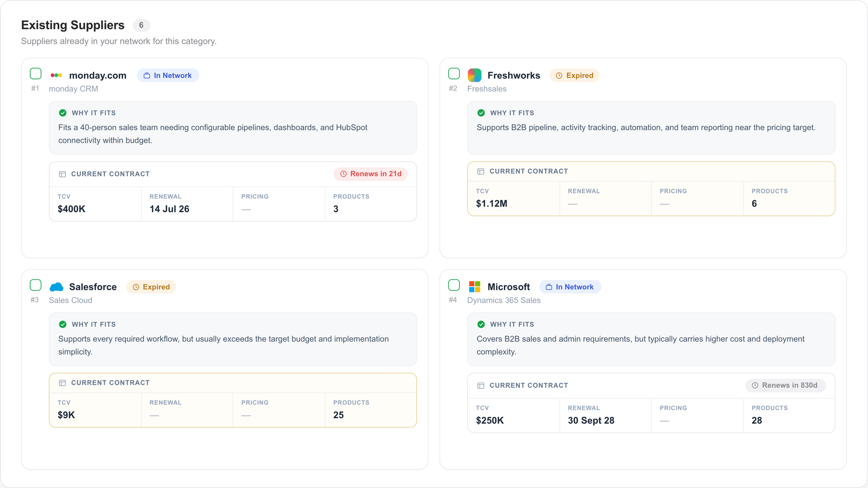The height and width of the screenshot is (488, 868).
Task: Click the Existing Suppliers heading
Action: click(x=73, y=25)
